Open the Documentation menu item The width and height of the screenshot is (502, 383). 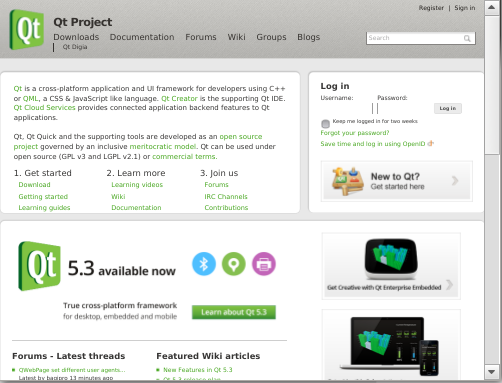point(142,37)
